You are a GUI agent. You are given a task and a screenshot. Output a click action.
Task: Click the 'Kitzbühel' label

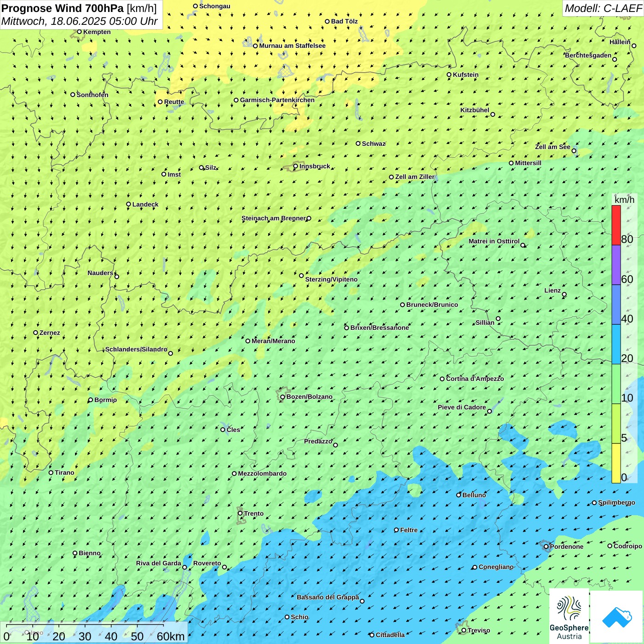pyautogui.click(x=475, y=110)
